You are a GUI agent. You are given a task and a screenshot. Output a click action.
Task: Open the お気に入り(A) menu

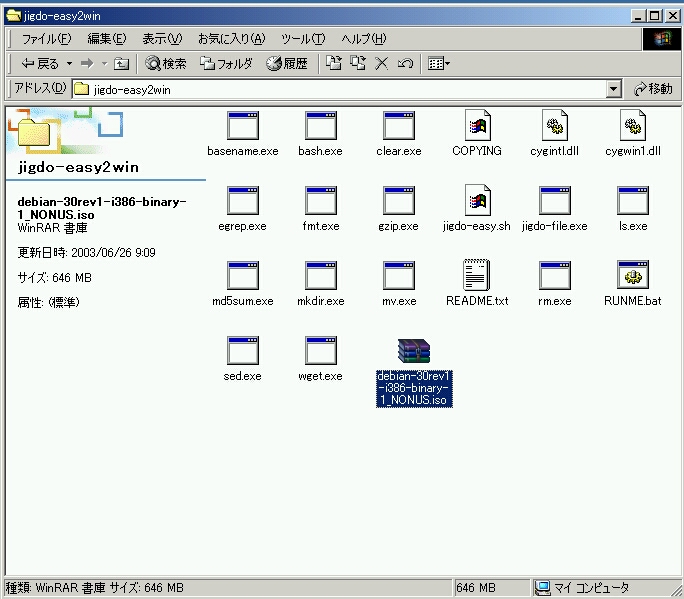pos(231,39)
